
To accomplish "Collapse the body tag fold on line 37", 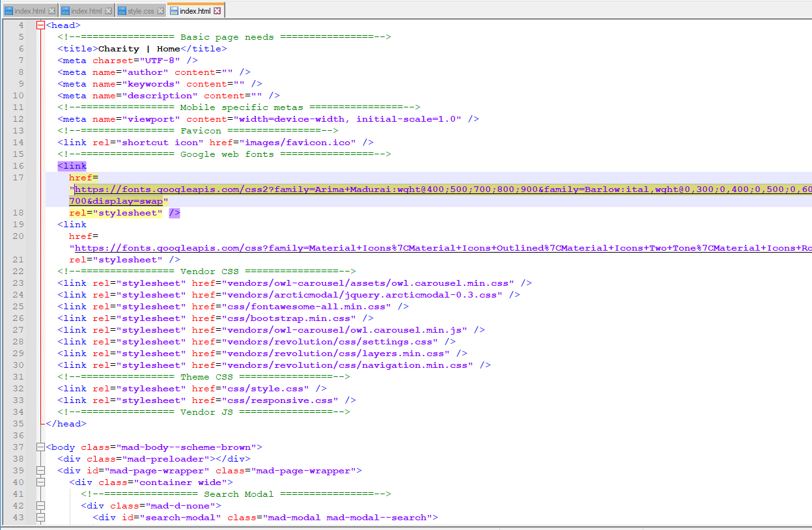I will click(x=40, y=447).
